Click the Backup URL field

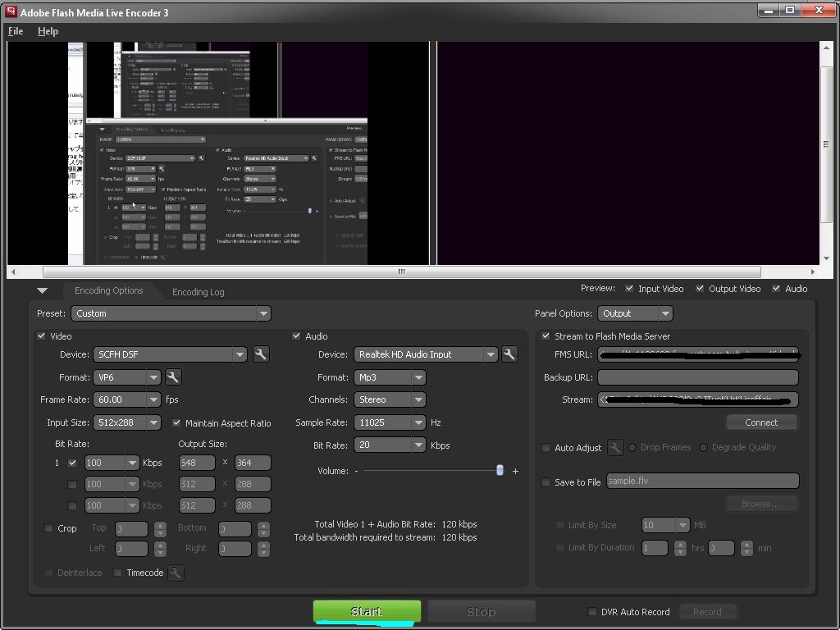click(698, 377)
